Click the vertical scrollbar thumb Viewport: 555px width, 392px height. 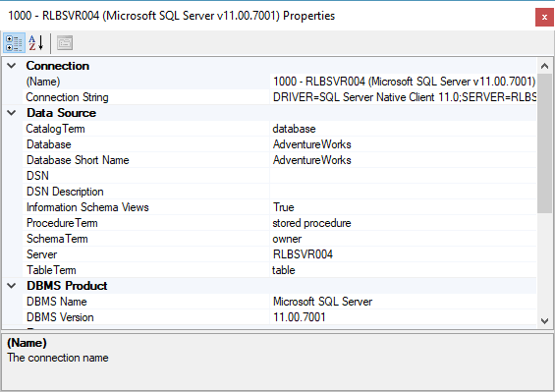point(545,143)
